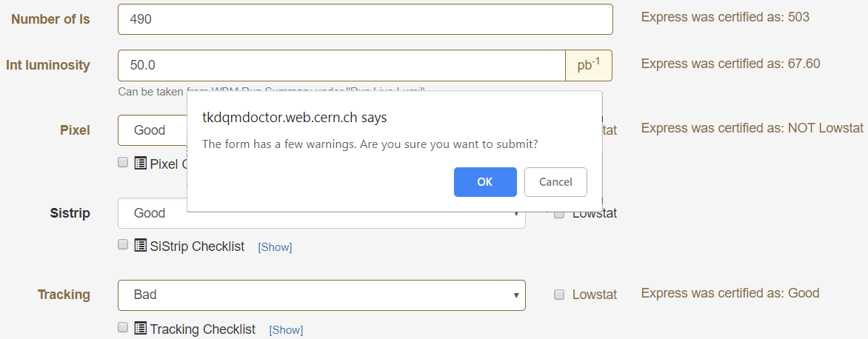Click the Pixel field label
The image size is (868, 339).
click(75, 130)
